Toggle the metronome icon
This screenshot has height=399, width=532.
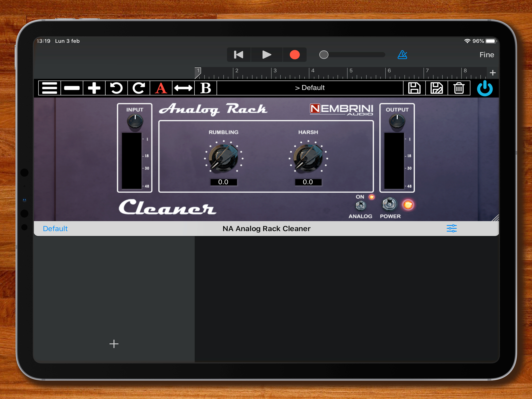[402, 55]
